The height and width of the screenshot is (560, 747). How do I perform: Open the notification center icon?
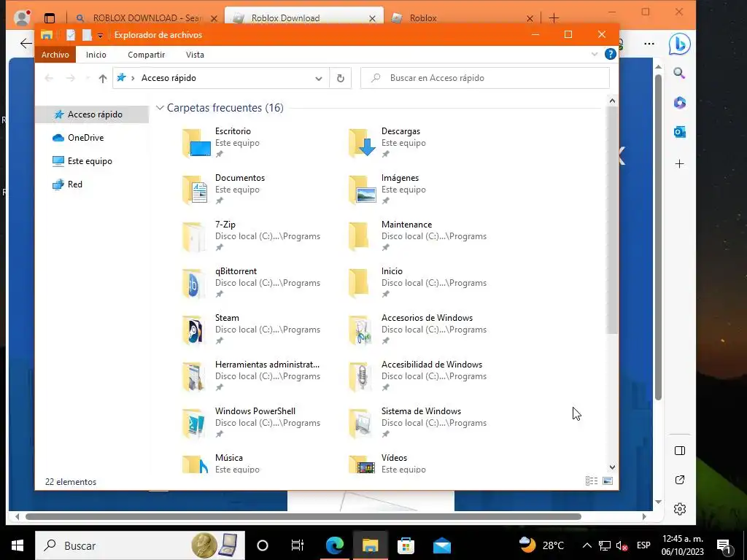click(x=724, y=545)
